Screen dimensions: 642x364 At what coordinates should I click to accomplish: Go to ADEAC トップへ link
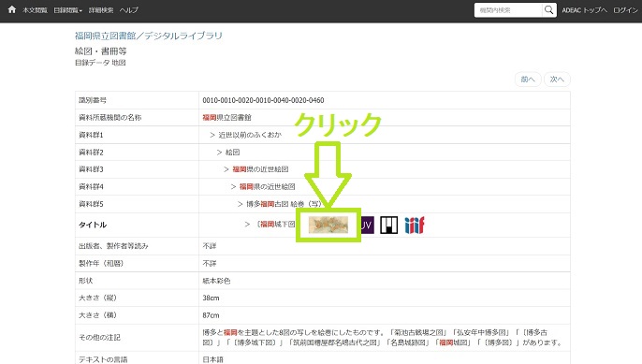[x=584, y=10]
